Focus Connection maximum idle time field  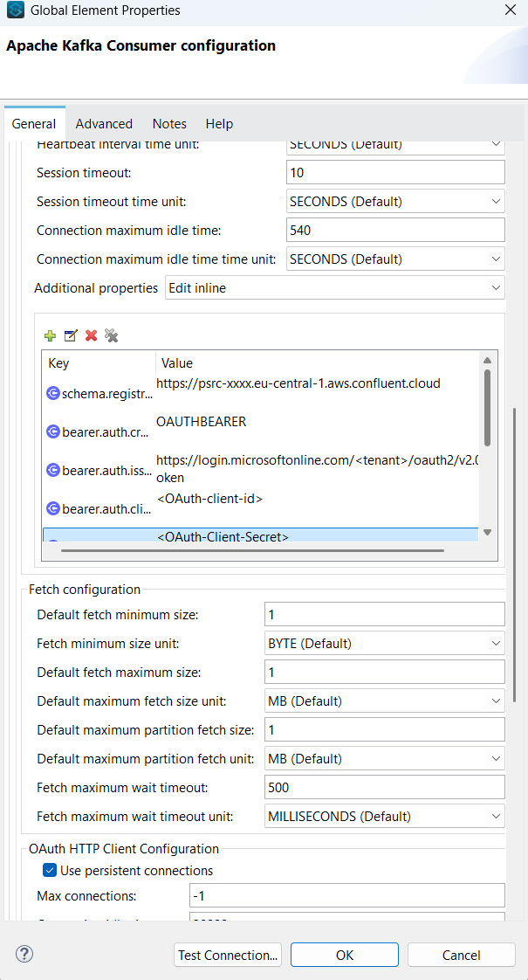pos(395,230)
